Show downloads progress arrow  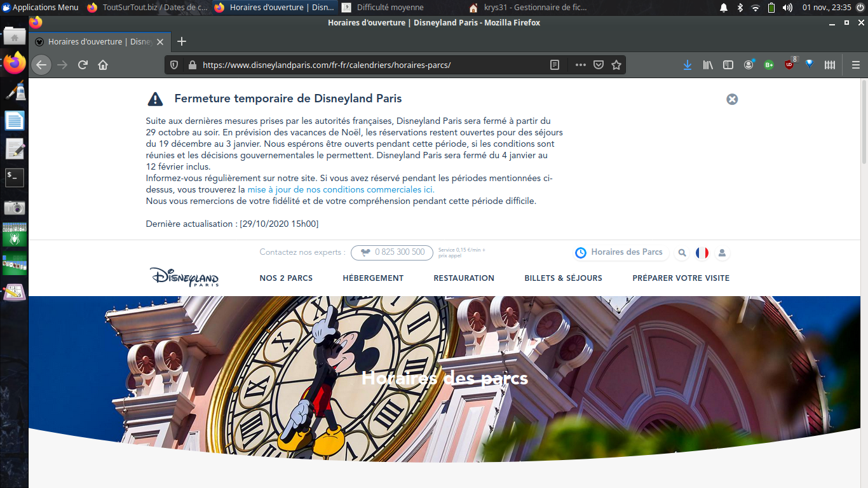688,65
